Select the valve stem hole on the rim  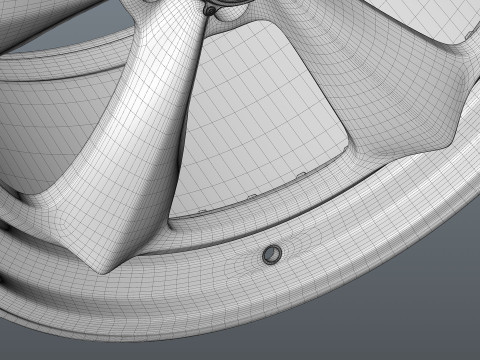(x=272, y=255)
